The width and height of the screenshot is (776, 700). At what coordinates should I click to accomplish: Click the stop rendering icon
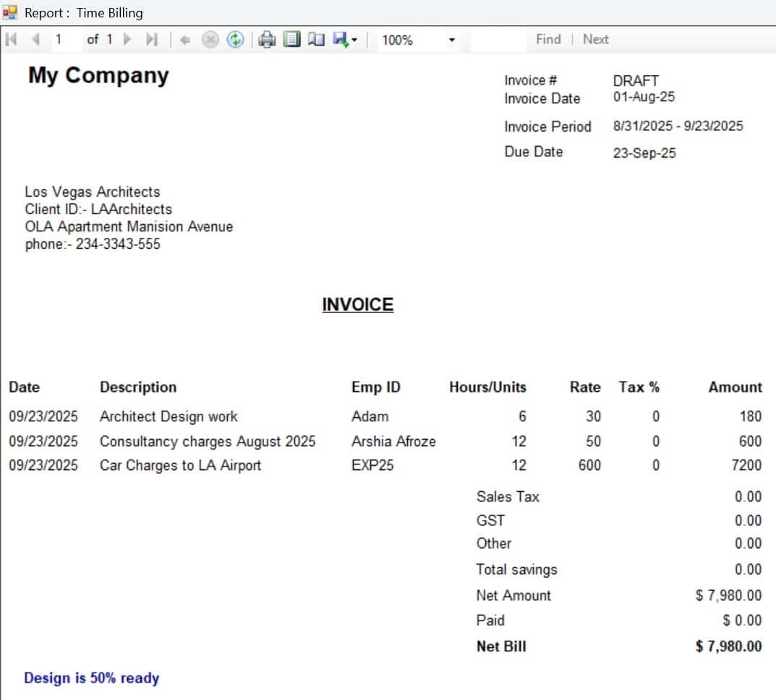click(x=210, y=40)
